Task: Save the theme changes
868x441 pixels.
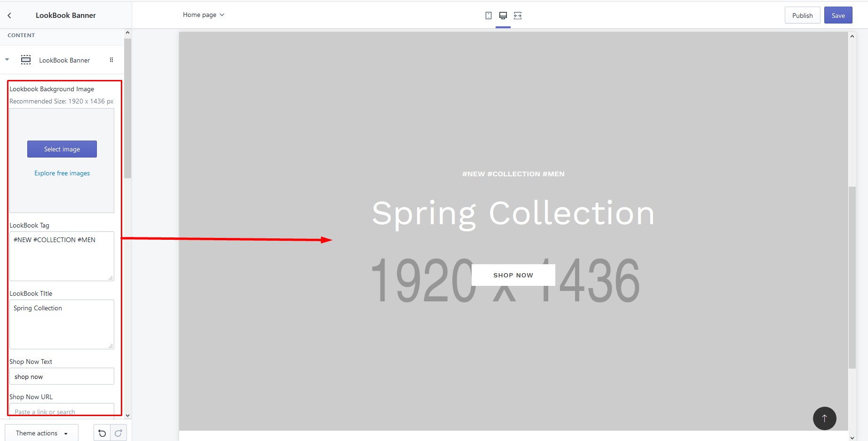Action: point(838,16)
